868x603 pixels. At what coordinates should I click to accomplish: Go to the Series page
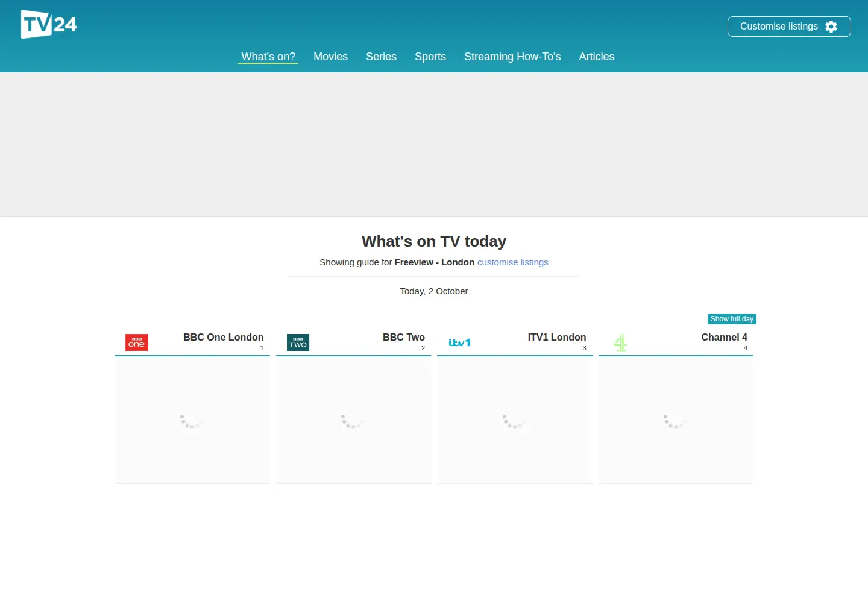(381, 57)
